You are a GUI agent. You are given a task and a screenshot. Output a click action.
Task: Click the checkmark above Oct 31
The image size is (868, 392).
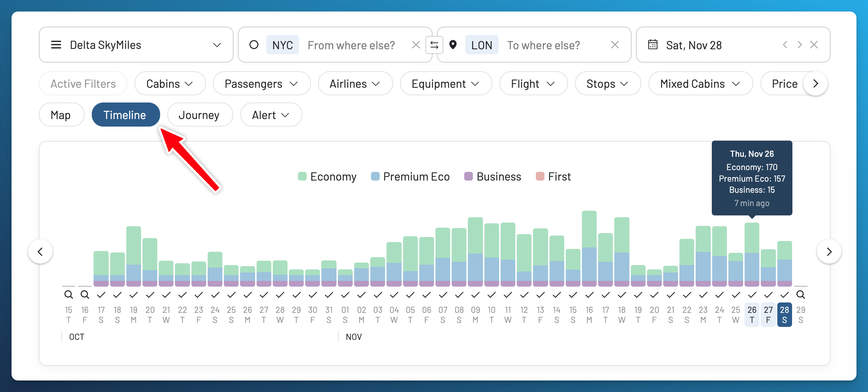pyautogui.click(x=329, y=295)
